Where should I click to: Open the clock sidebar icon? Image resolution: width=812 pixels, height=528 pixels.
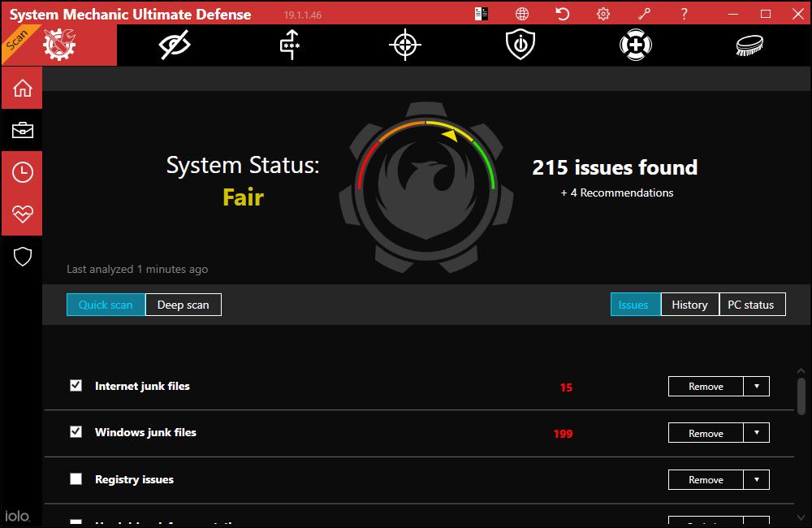coord(22,172)
